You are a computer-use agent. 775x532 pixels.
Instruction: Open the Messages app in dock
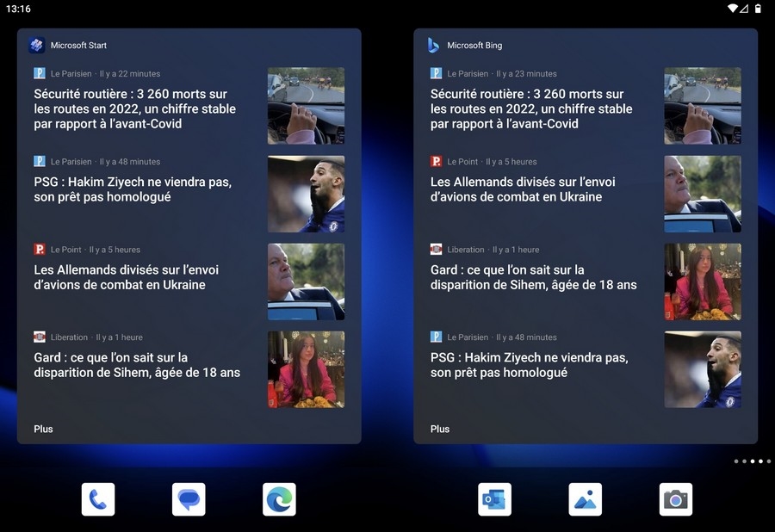pyautogui.click(x=189, y=499)
